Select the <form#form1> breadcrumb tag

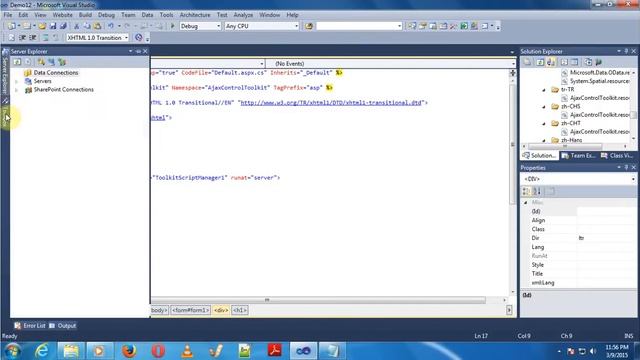click(x=191, y=310)
